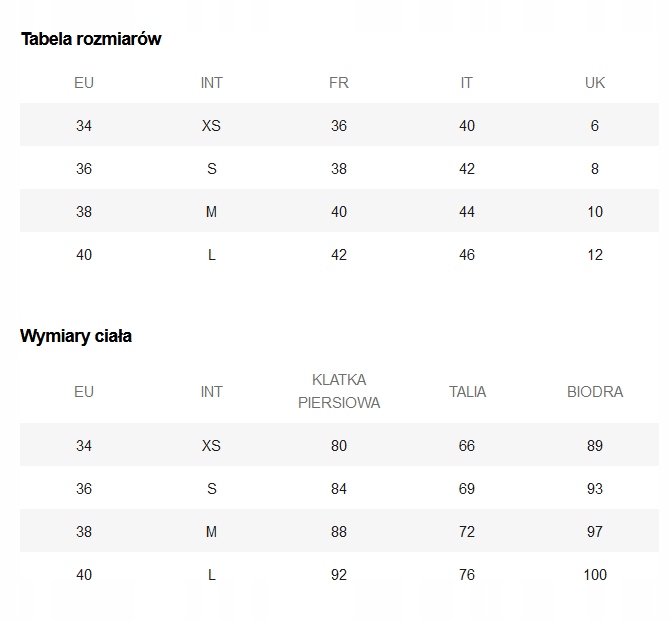Select IT size 42 cell
Screen dimensions: 672x621
click(x=467, y=168)
